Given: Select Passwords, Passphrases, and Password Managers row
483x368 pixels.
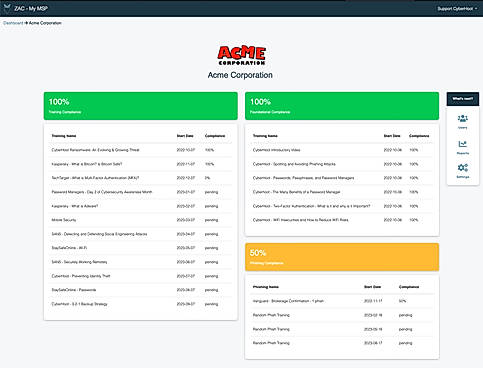Looking at the screenshot, I should point(342,178).
